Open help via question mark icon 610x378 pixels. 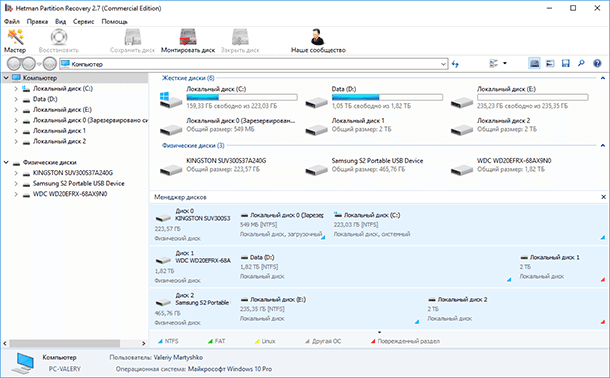pyautogui.click(x=597, y=63)
